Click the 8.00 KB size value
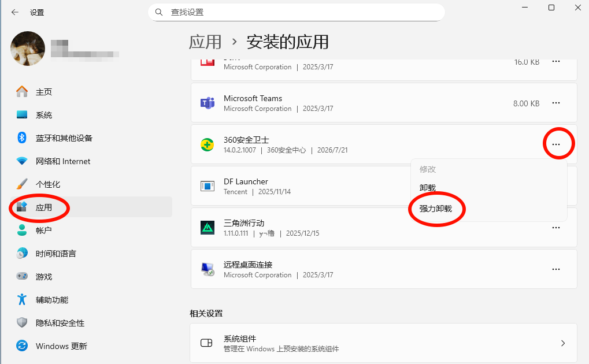 526,103
